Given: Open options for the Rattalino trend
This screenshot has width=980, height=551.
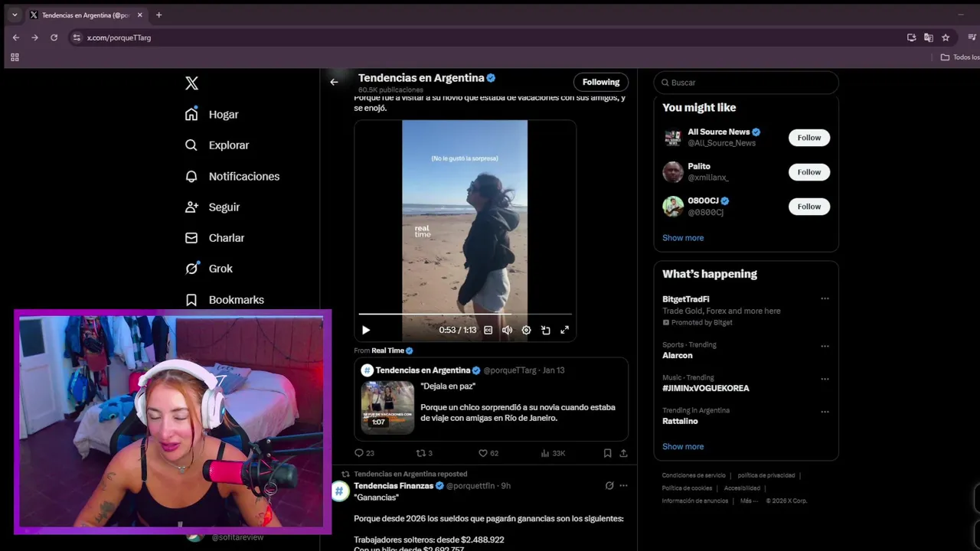Looking at the screenshot, I should 825,412.
